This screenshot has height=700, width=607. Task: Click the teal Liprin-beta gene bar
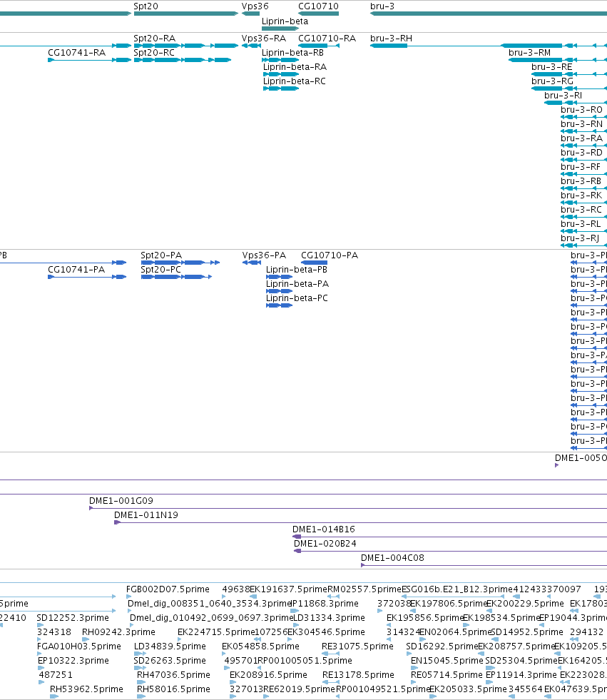pyautogui.click(x=280, y=29)
